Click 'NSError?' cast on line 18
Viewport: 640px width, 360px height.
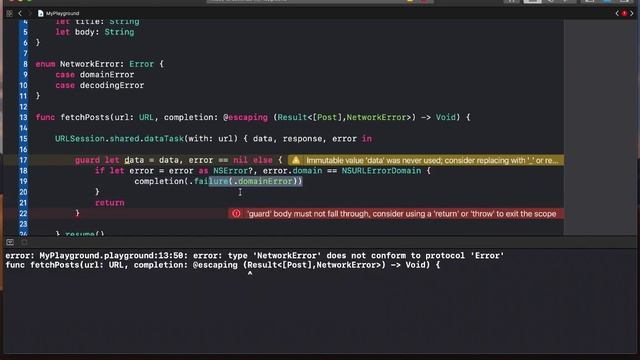[233, 171]
